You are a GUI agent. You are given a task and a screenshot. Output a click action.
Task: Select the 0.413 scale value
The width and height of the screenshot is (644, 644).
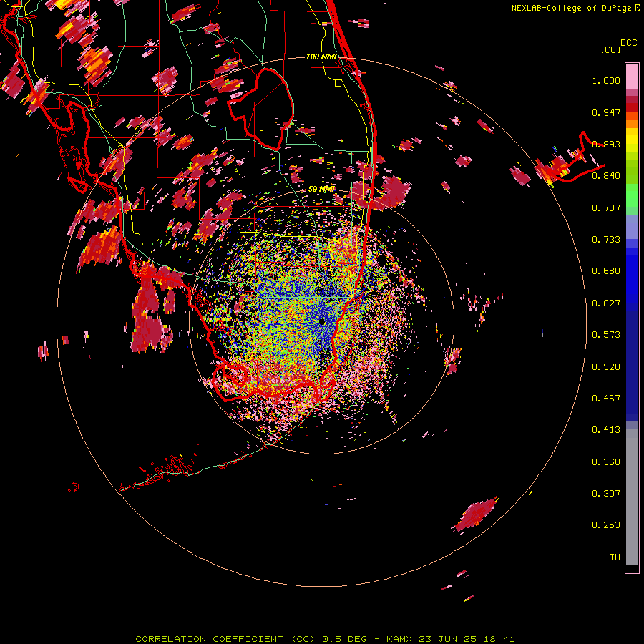pos(606,430)
